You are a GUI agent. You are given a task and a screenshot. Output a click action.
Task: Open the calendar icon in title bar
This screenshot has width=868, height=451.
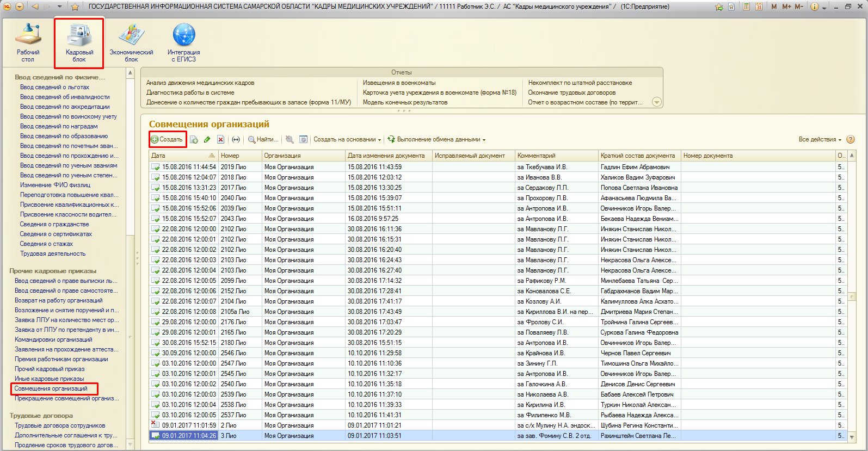pos(759,7)
